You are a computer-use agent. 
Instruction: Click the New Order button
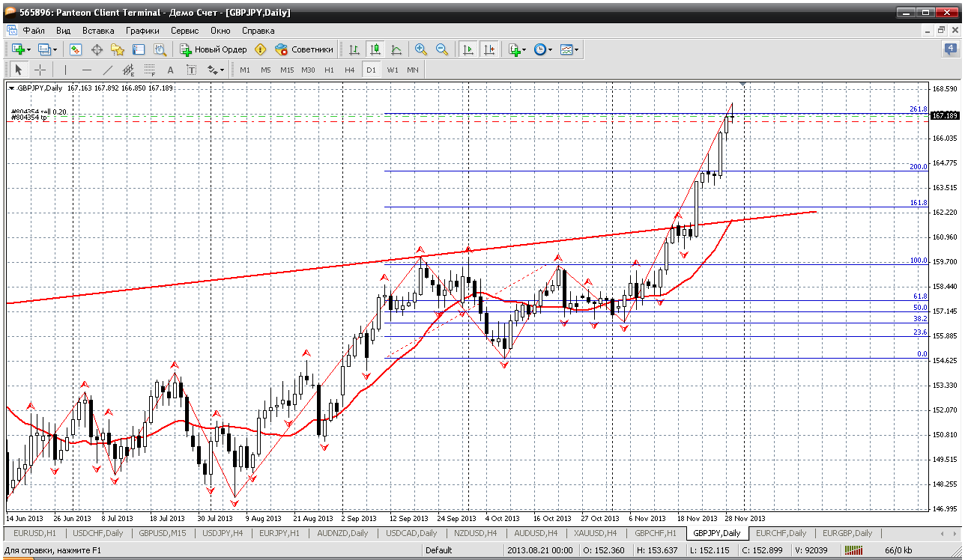click(214, 49)
